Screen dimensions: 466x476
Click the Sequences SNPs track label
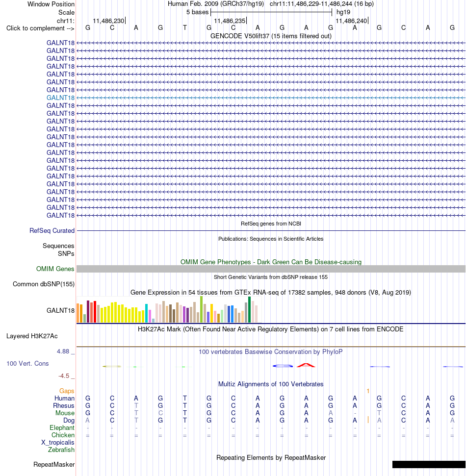[58, 250]
